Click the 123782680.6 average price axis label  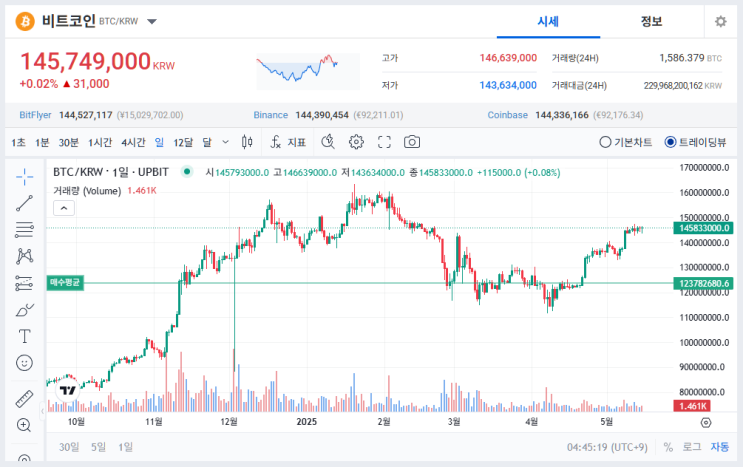(x=703, y=283)
